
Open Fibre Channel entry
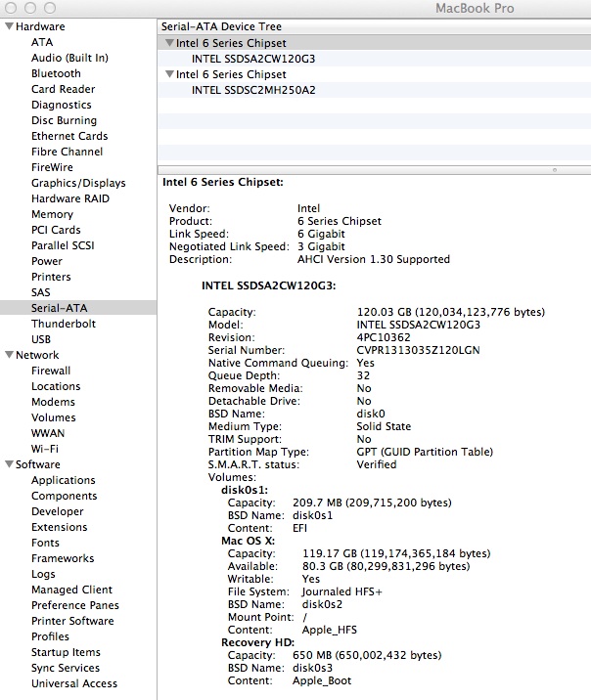[x=67, y=152]
